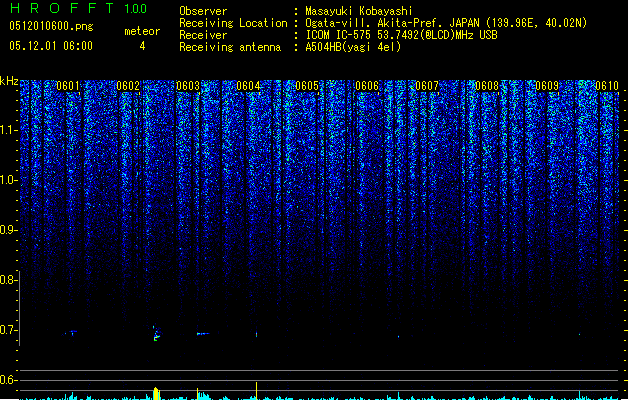Select observer name Masayuki Kobayashi
This screenshot has width=629, height=400.
click(x=359, y=11)
